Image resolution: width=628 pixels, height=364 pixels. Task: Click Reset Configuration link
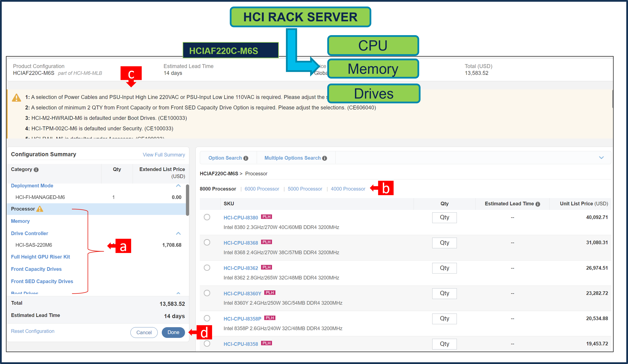coord(33,331)
